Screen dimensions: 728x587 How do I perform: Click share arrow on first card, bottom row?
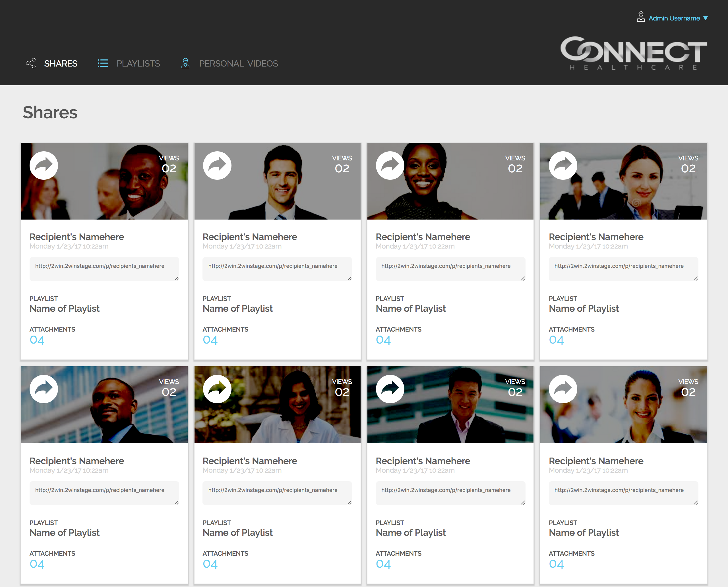click(44, 389)
